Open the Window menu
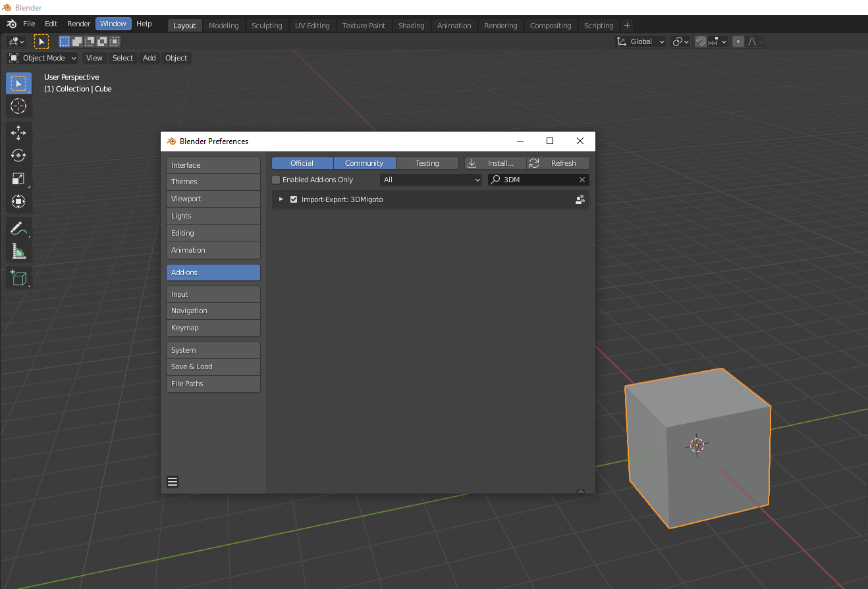The image size is (868, 589). (113, 24)
